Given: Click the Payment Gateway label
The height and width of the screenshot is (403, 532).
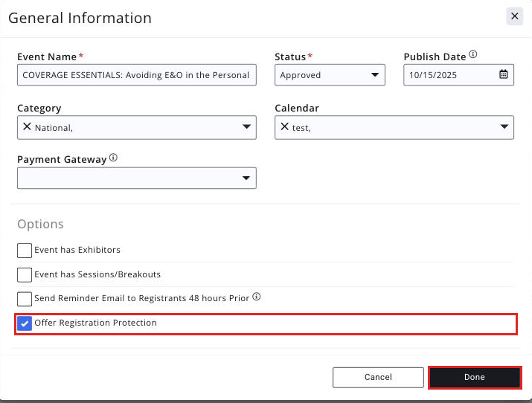Looking at the screenshot, I should (x=62, y=159).
